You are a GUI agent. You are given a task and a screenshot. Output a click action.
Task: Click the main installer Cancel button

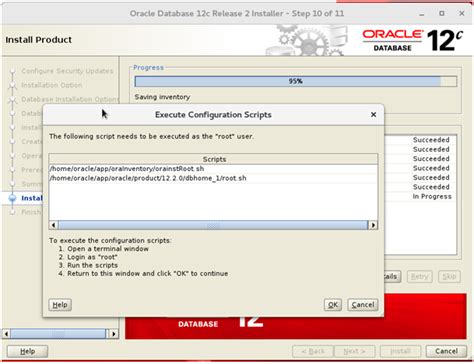tap(446, 351)
